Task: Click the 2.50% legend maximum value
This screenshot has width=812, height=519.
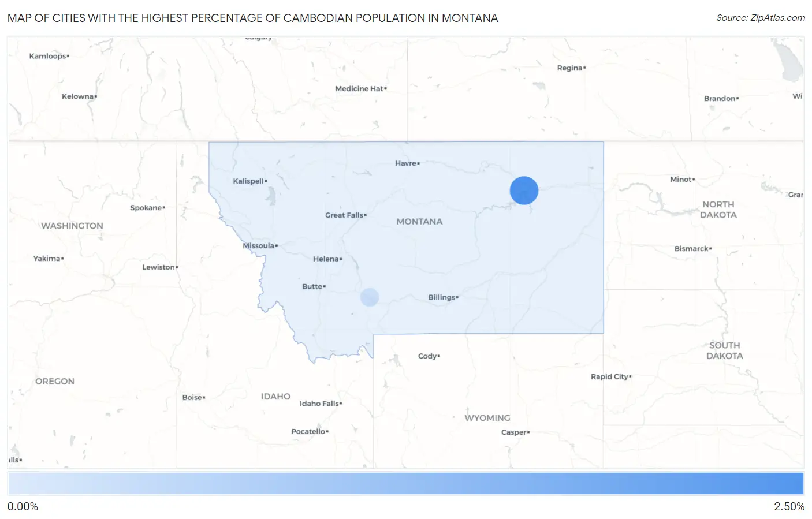Action: pyautogui.click(x=789, y=507)
